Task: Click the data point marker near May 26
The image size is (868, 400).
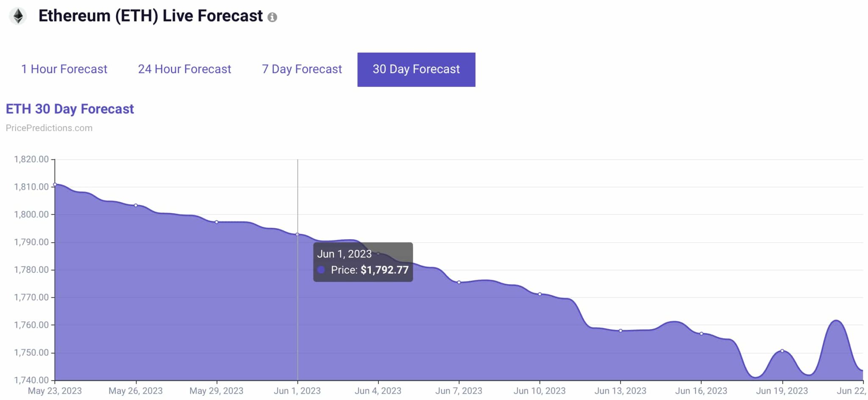Action: [x=136, y=205]
